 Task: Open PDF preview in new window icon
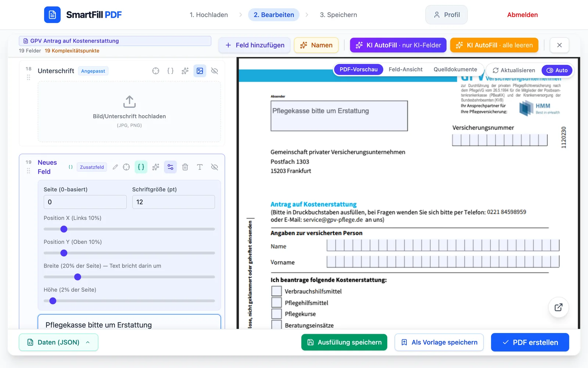[x=559, y=307]
